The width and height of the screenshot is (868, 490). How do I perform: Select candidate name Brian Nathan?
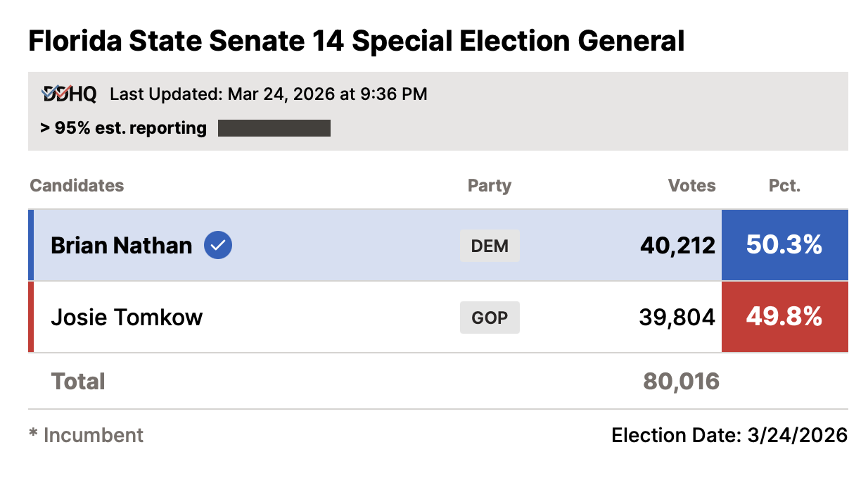point(121,245)
